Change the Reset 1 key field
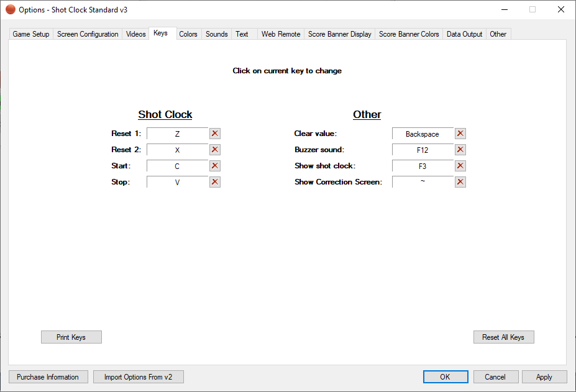576x392 pixels. (177, 134)
